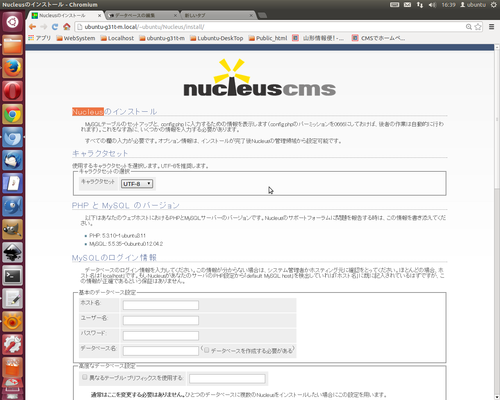Open the text editor from the dock
Screen dimensions: 500x400
pos(12,298)
